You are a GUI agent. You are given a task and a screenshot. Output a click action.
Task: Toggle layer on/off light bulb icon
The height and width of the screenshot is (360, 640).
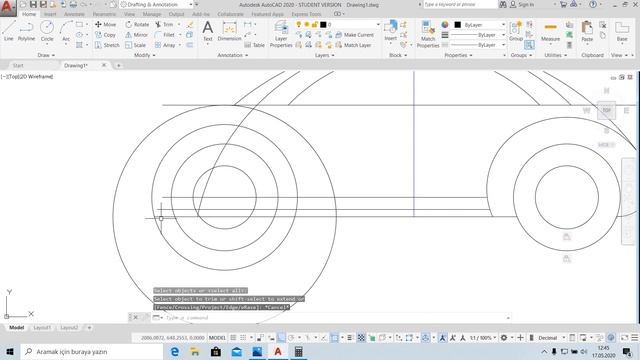pyautogui.click(x=299, y=24)
